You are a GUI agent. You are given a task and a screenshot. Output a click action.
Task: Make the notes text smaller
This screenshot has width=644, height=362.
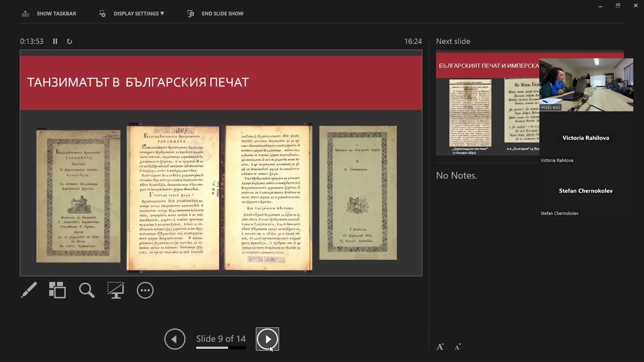(457, 347)
